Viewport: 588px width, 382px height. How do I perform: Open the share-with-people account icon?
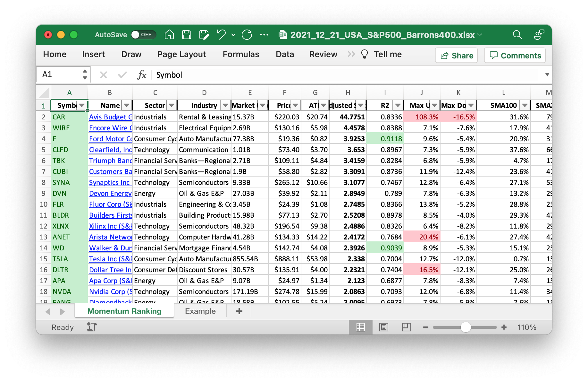point(539,35)
